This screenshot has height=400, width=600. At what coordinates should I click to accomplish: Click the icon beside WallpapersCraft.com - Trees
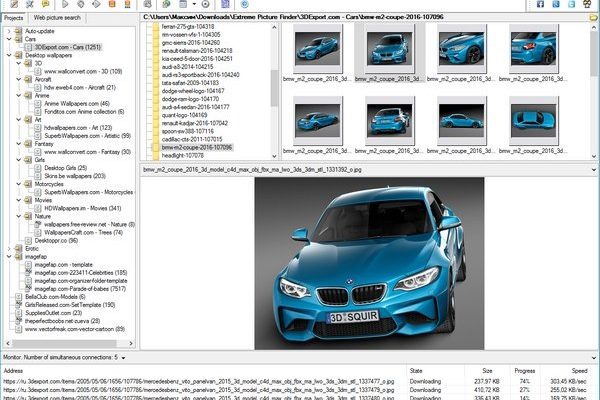tap(37, 232)
